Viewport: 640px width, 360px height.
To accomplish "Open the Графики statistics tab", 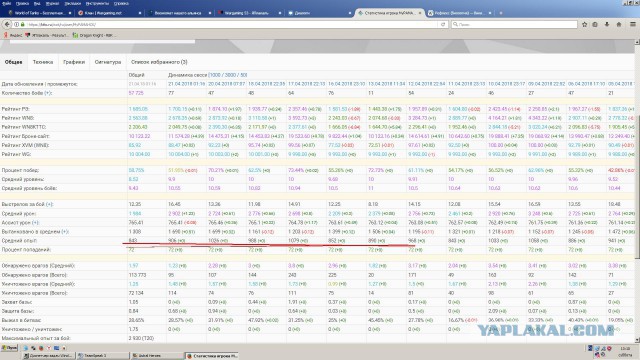I will click(74, 62).
